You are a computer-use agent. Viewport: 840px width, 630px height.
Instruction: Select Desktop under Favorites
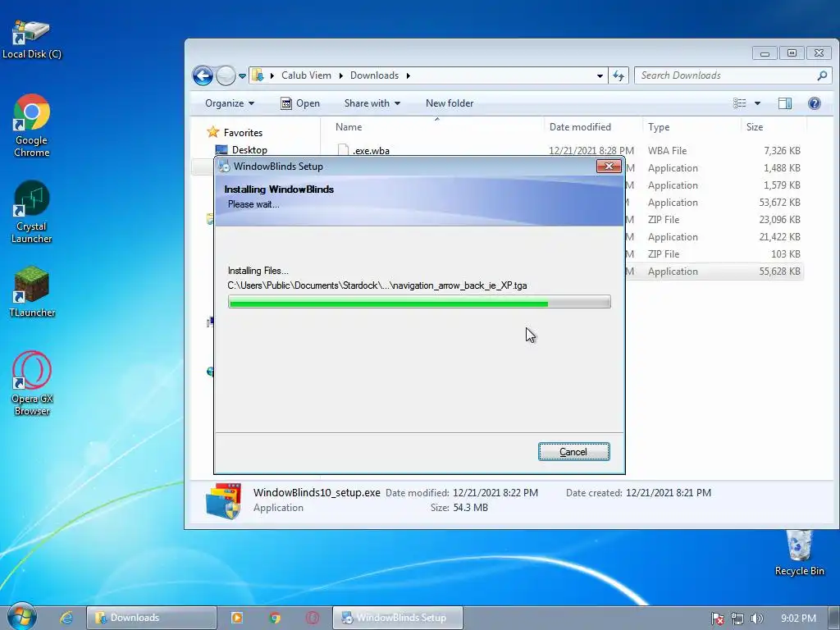[249, 150]
